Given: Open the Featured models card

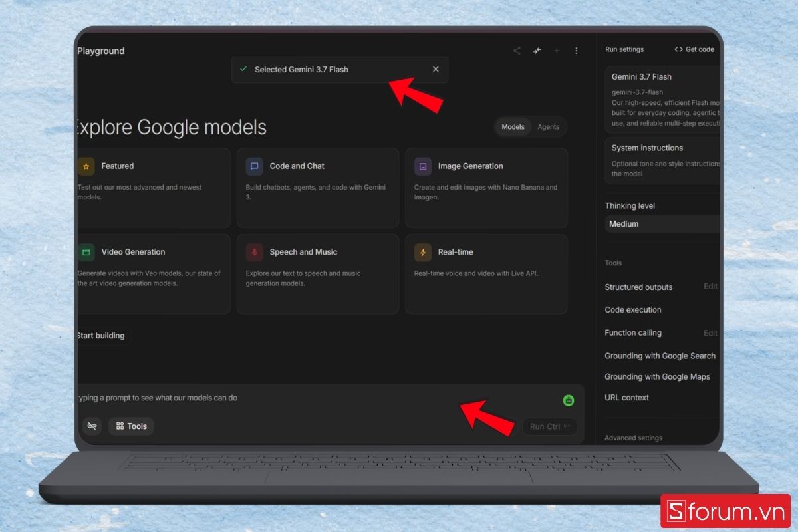Looking at the screenshot, I should point(154,188).
